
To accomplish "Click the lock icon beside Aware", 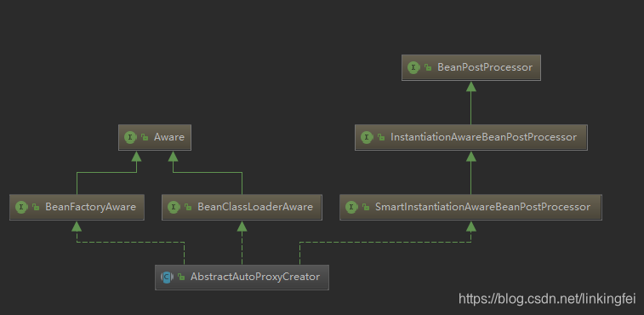I will click(x=145, y=138).
